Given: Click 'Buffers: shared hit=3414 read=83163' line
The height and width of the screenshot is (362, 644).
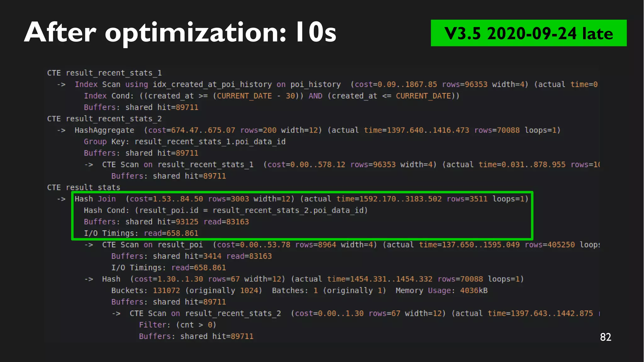Looking at the screenshot, I should coord(192,256).
